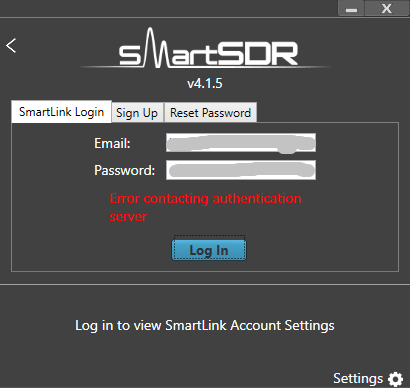Open the Sign Up tab
The width and height of the screenshot is (410, 388).
click(x=137, y=113)
